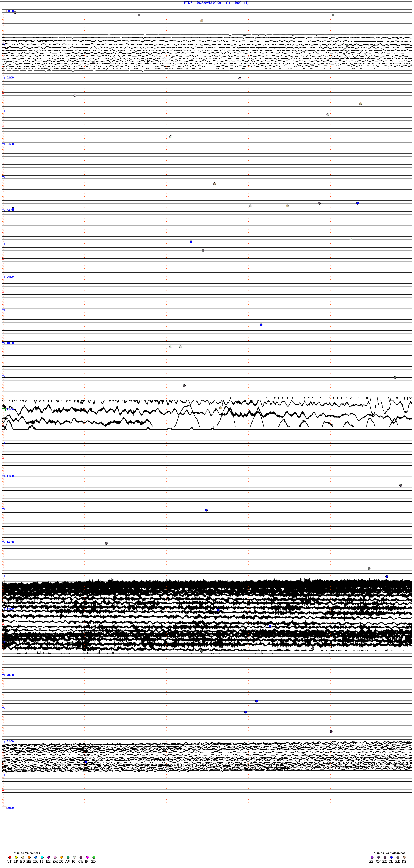414x868 pixels.
Task: Click the blue event marker overlapping the 06:00 label
Action: click(13, 209)
